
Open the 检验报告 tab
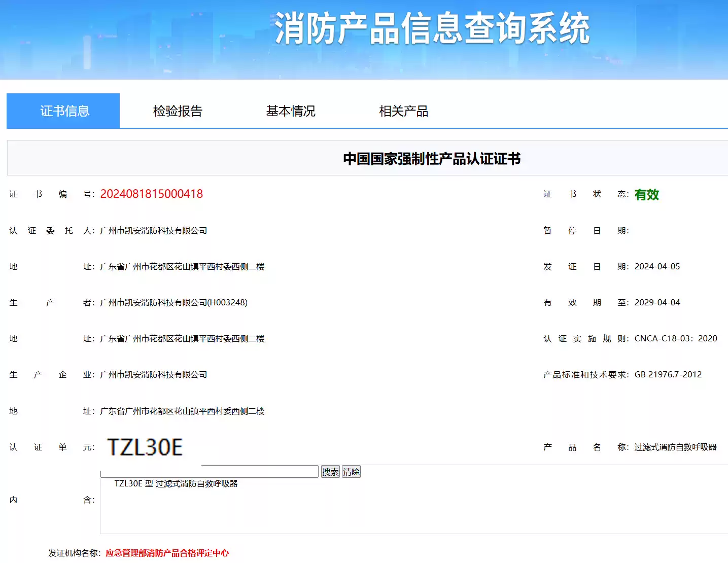pos(178,111)
